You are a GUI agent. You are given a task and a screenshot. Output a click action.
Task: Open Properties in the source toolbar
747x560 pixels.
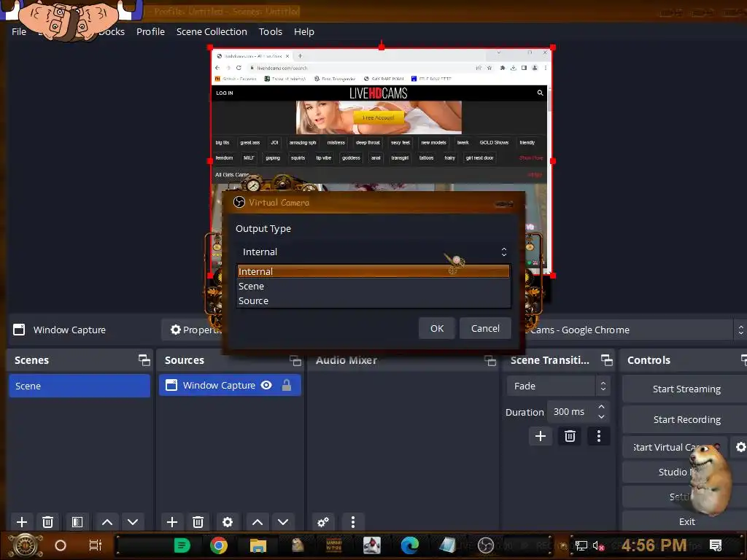coord(196,330)
